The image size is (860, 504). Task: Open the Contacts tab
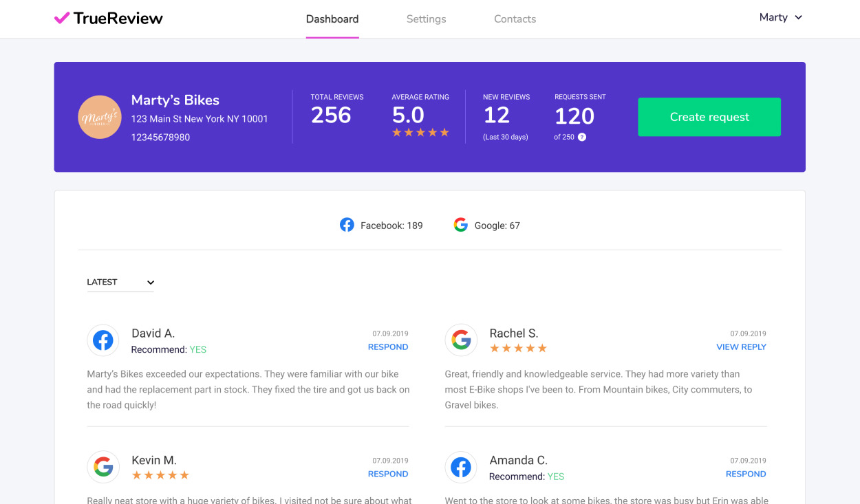[x=515, y=19]
